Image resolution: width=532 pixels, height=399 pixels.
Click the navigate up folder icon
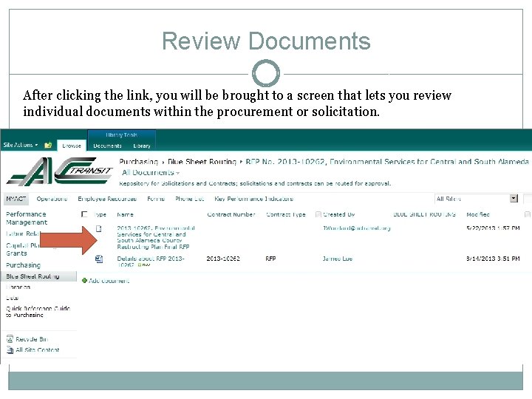click(x=48, y=145)
